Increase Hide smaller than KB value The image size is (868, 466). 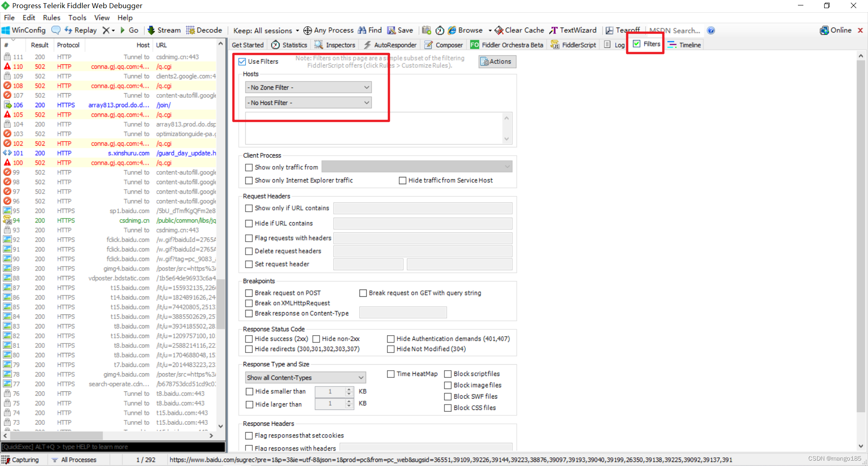[349, 389]
